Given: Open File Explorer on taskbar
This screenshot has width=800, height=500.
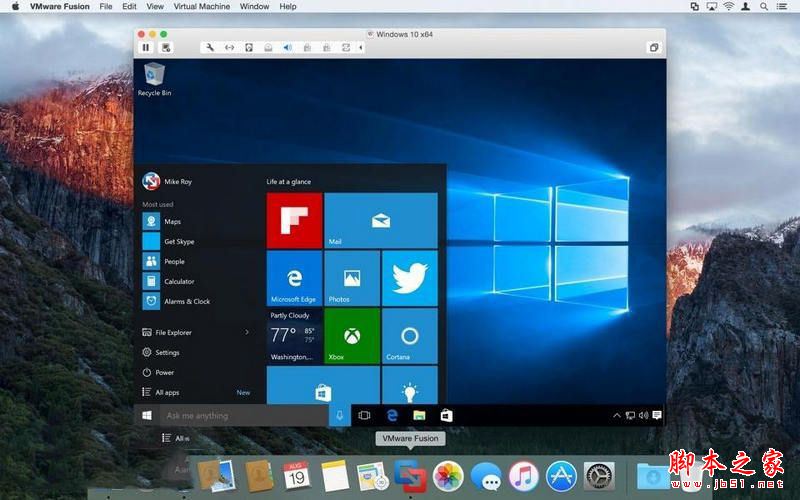Looking at the screenshot, I should [419, 415].
